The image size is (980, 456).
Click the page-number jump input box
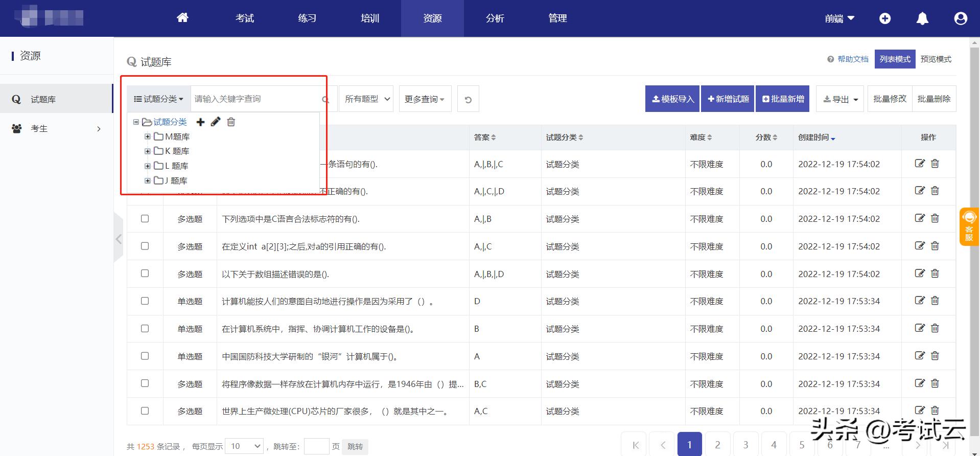pos(316,446)
